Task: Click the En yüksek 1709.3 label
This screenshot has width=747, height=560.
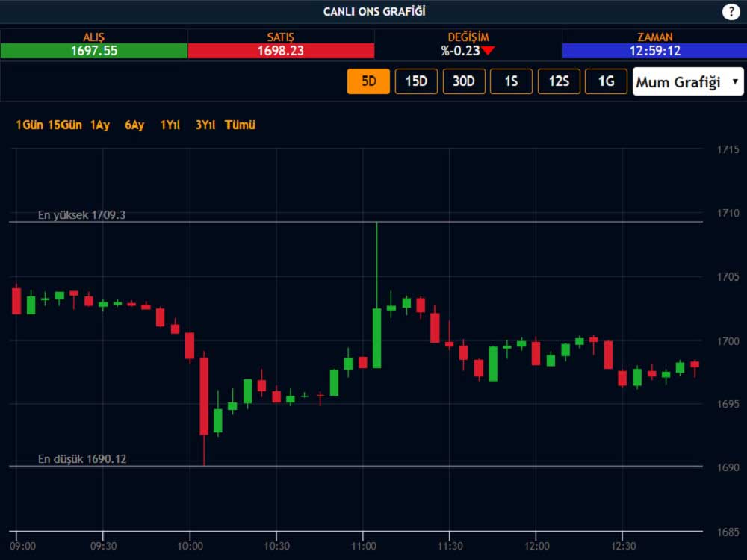Action: click(x=81, y=215)
